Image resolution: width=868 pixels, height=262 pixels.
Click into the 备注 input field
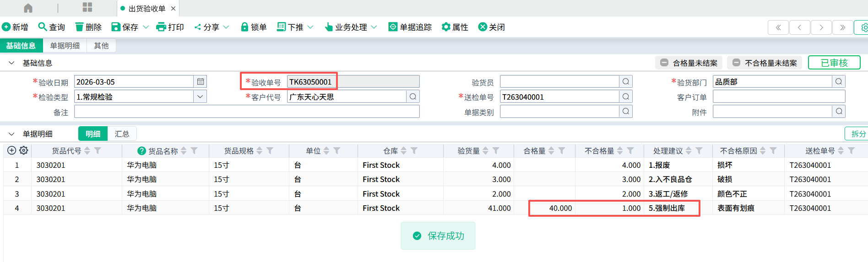pyautogui.click(x=247, y=112)
